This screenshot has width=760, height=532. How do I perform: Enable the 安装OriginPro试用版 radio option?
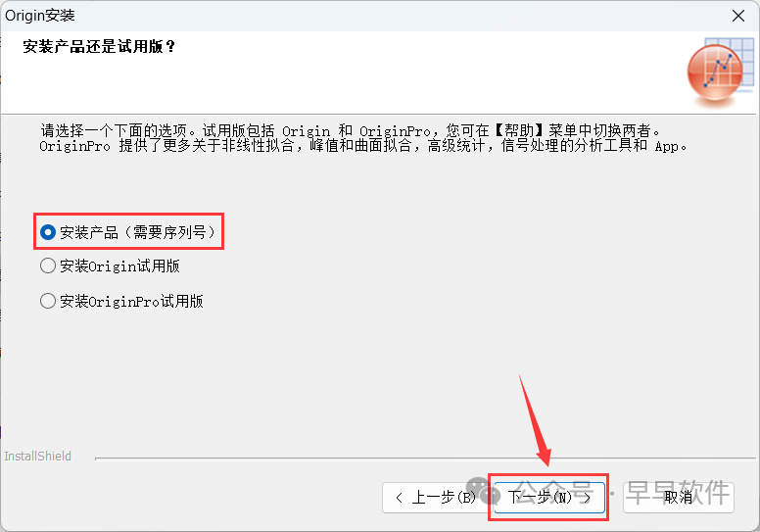point(48,301)
